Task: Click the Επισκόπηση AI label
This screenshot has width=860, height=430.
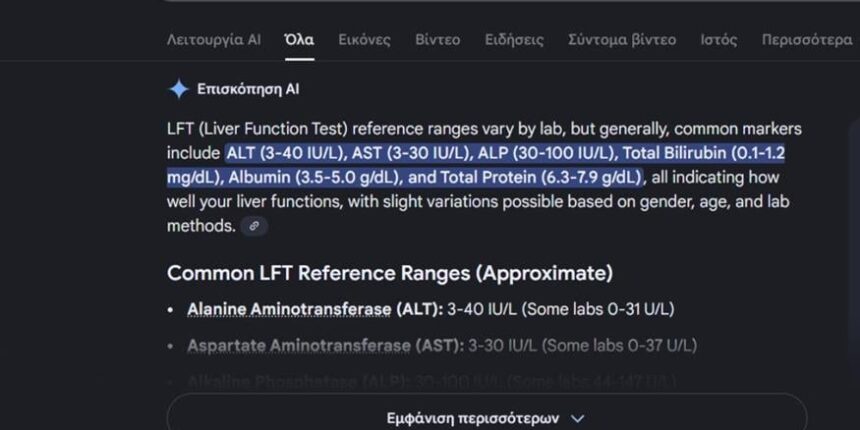Action: click(248, 89)
